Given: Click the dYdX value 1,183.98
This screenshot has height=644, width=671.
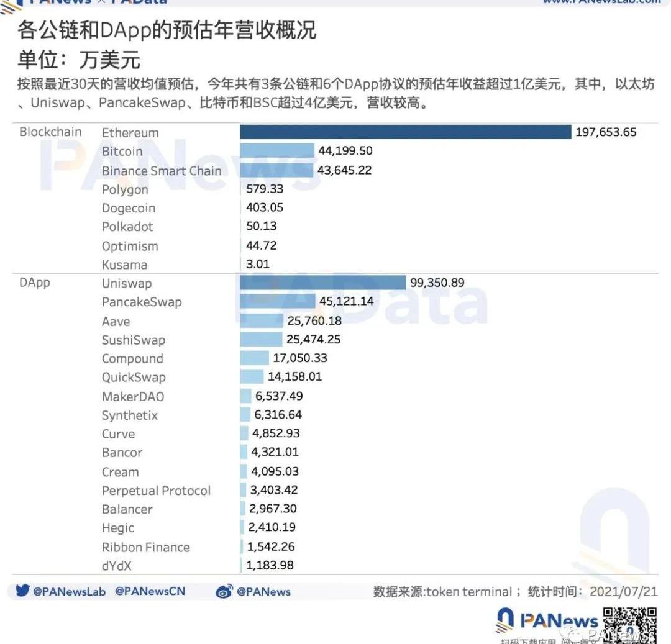Looking at the screenshot, I should [270, 565].
